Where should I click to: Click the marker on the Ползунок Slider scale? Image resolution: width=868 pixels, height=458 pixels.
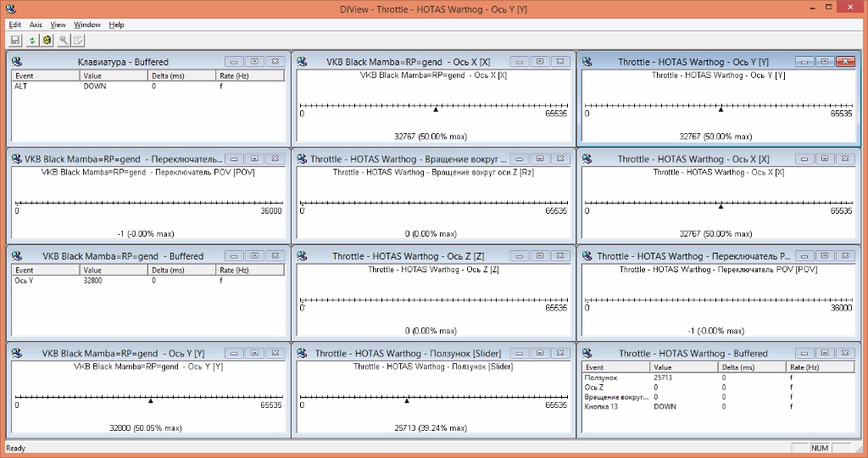pyautogui.click(x=407, y=400)
